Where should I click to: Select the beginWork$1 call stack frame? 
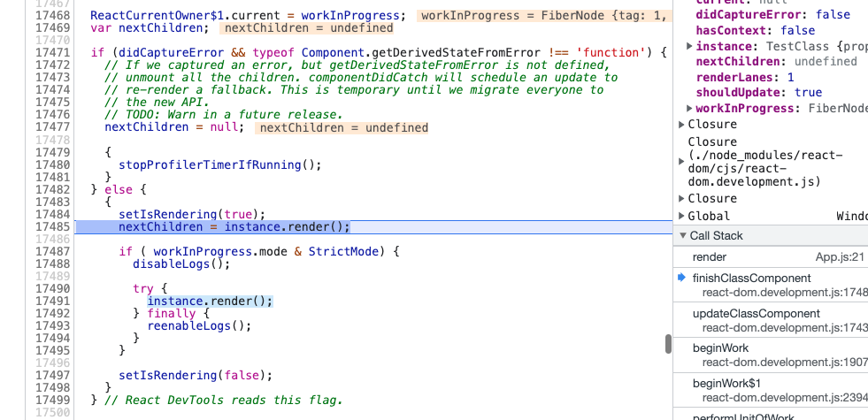click(x=771, y=390)
